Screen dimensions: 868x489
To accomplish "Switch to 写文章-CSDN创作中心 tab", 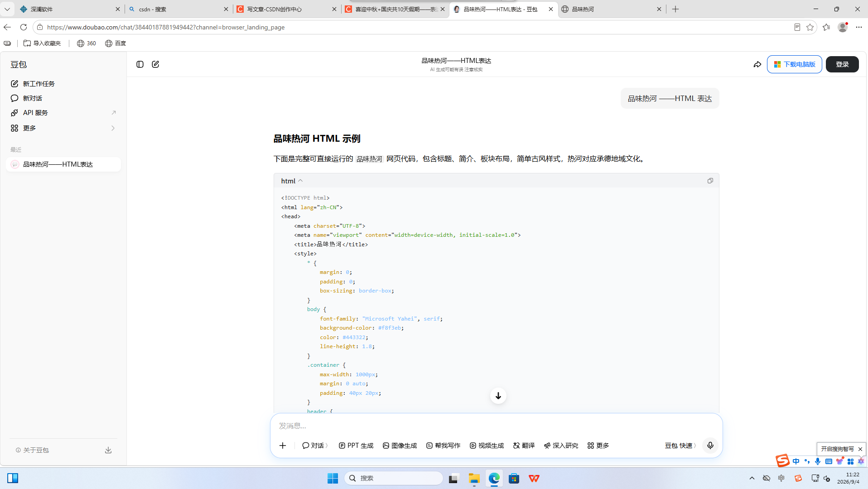I will 287,9.
